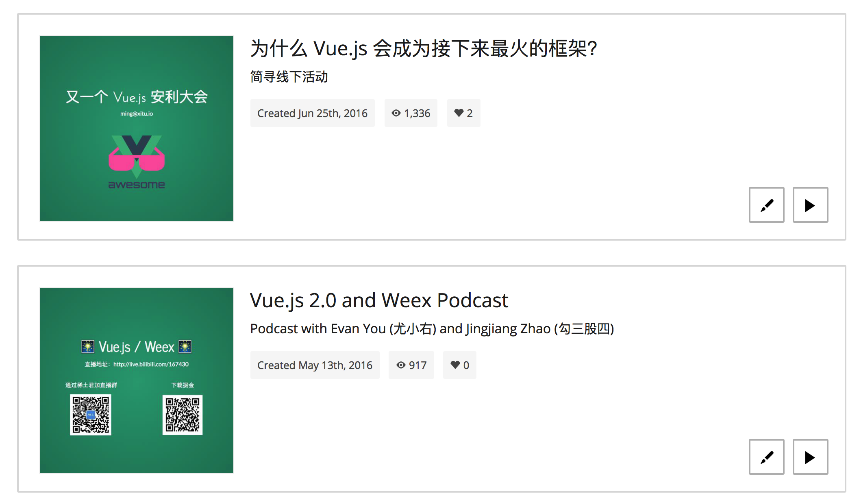The height and width of the screenshot is (504, 861).
Task: Play the Vue.js 2.0 and Weex Podcast deck
Action: [810, 457]
